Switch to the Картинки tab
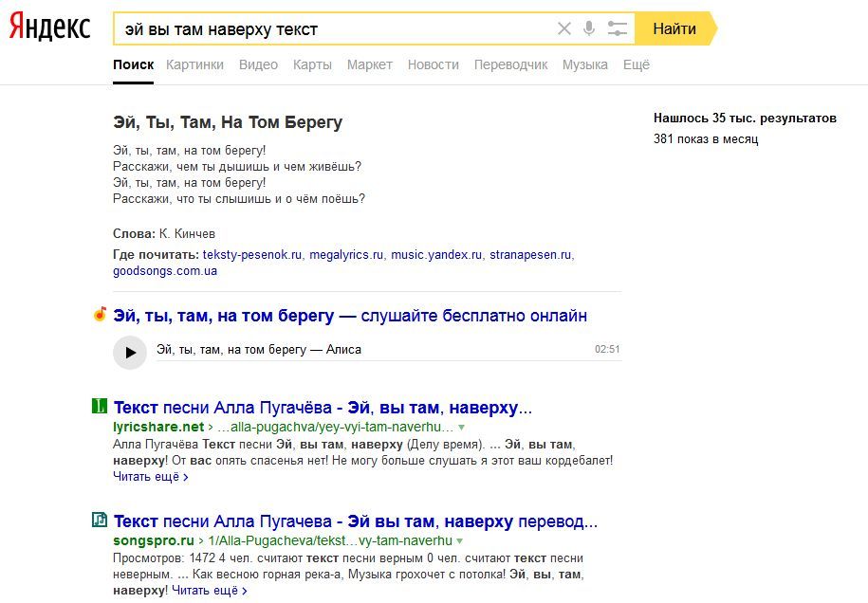Viewport: 868px width, 603px height. coord(194,64)
